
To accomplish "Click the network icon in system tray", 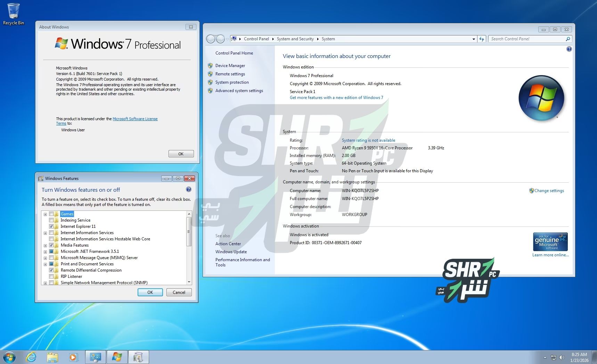I will pyautogui.click(x=553, y=357).
